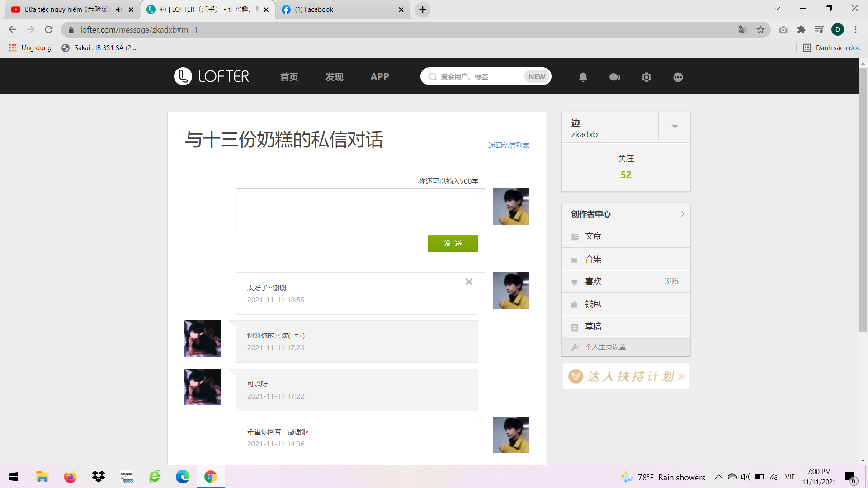Click the message text input box

[356, 209]
